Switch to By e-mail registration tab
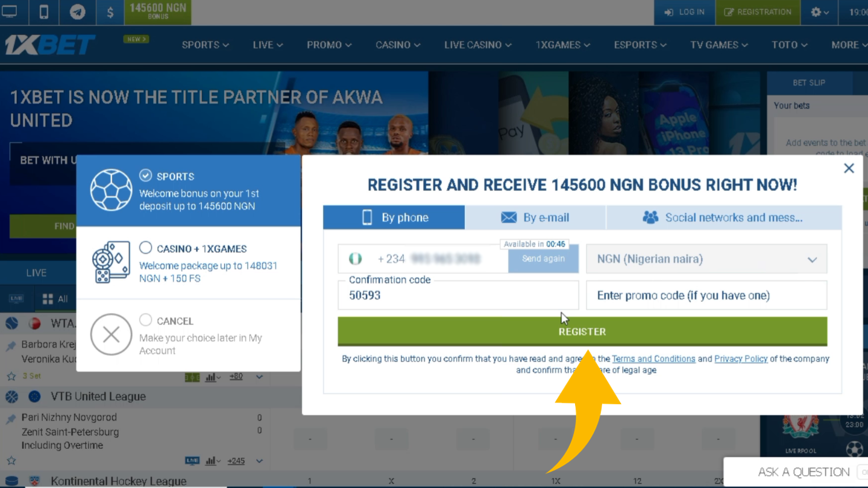 (535, 217)
